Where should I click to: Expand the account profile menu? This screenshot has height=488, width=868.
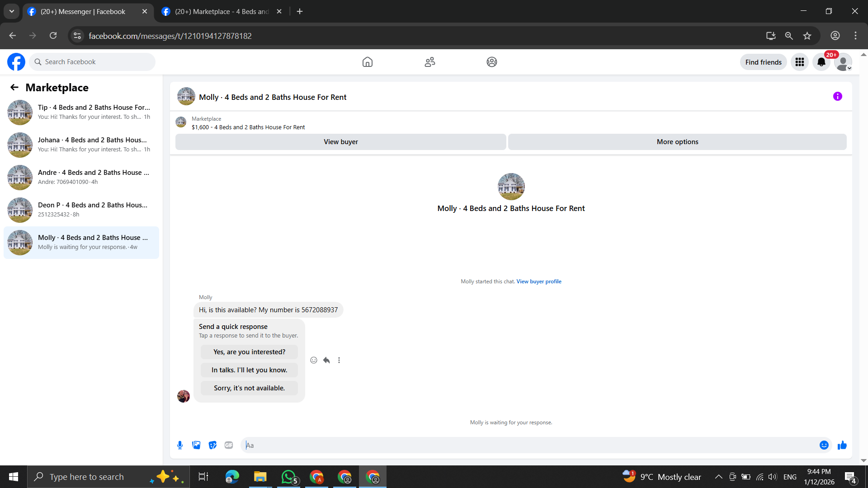(x=843, y=62)
